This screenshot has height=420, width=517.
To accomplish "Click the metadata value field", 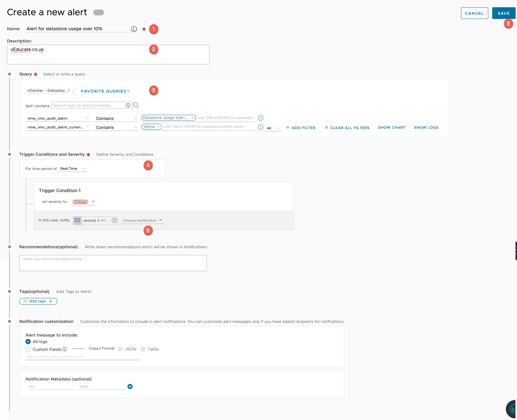I will pos(102,386).
